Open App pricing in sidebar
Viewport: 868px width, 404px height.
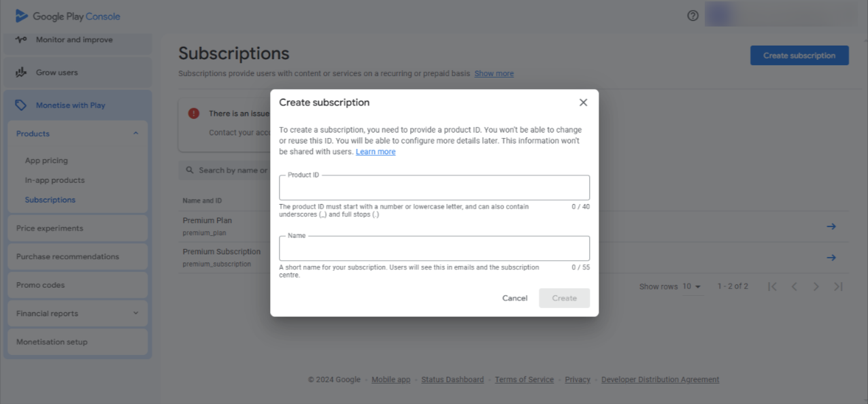pos(46,161)
